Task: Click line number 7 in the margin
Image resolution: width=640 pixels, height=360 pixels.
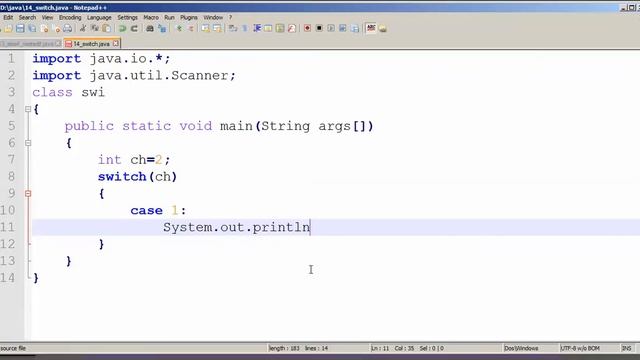Action: click(11, 160)
